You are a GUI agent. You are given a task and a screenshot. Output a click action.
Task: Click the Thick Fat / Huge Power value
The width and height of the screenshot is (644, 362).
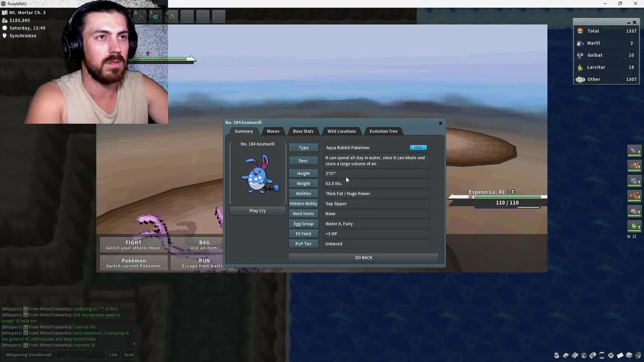pyautogui.click(x=348, y=194)
